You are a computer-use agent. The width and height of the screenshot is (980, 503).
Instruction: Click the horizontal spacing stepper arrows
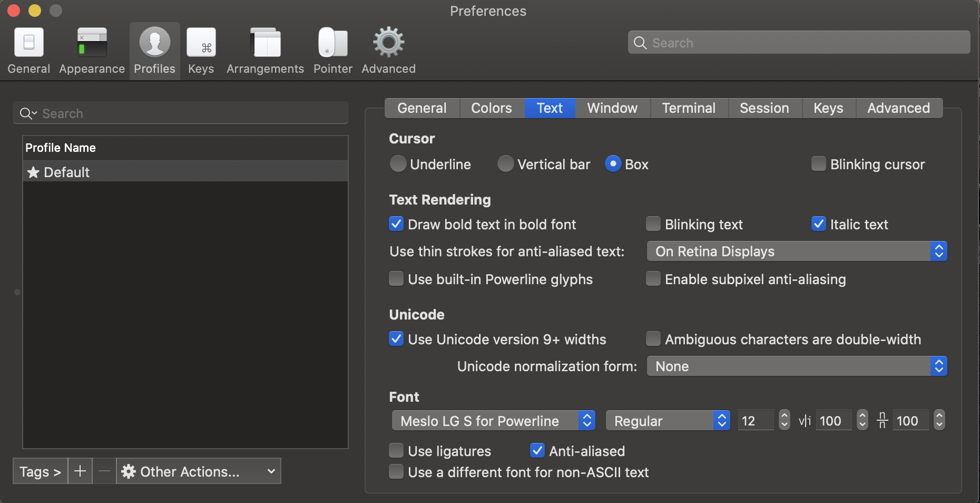tap(863, 420)
